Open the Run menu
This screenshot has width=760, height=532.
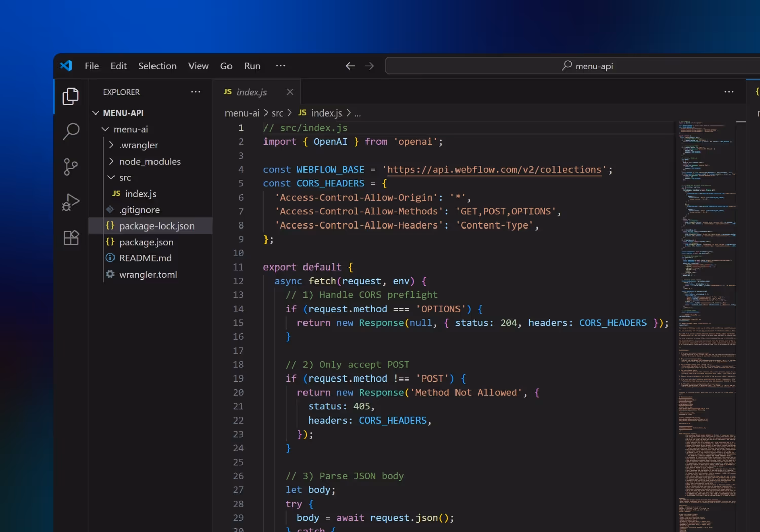pyautogui.click(x=252, y=66)
